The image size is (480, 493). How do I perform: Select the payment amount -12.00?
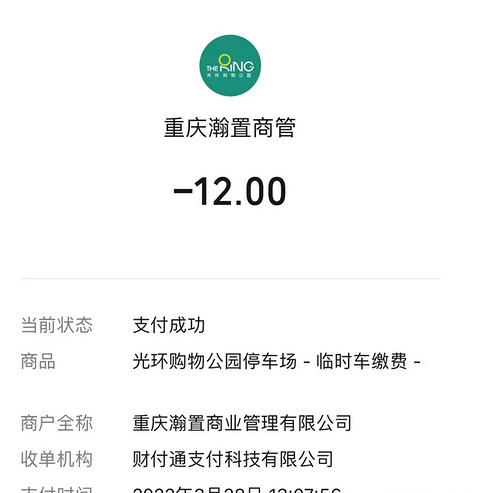pos(230,191)
